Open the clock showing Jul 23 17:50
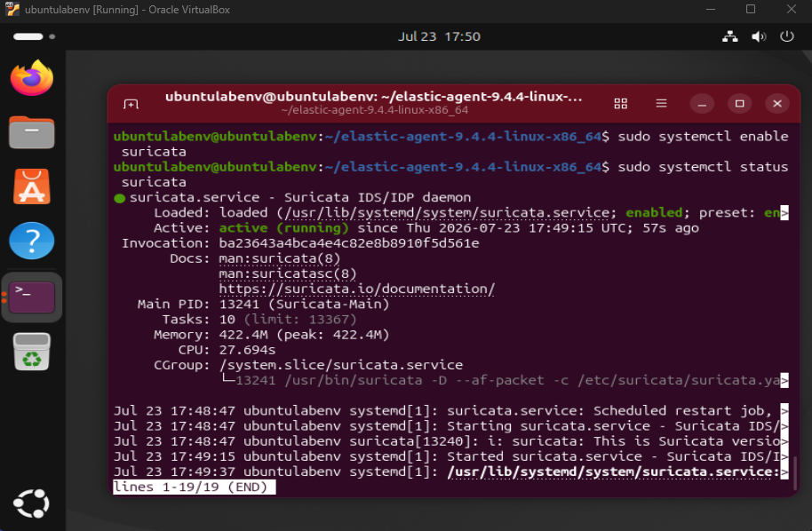Viewport: 812px width, 531px height. [439, 36]
